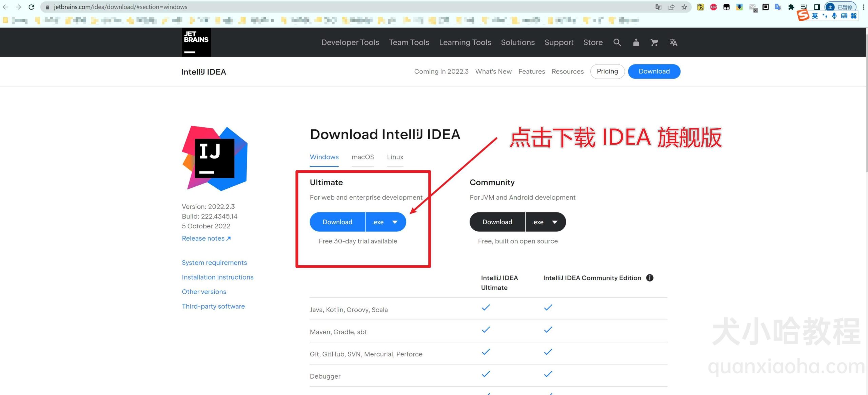This screenshot has width=868, height=395.
Task: Open Team Tools menu item
Action: pos(409,42)
